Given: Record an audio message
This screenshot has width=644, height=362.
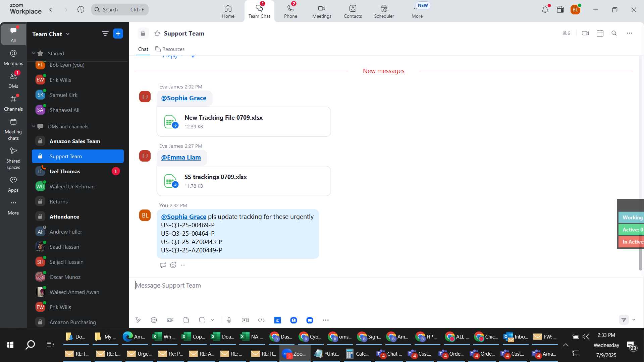Looking at the screenshot, I should pos(229,320).
